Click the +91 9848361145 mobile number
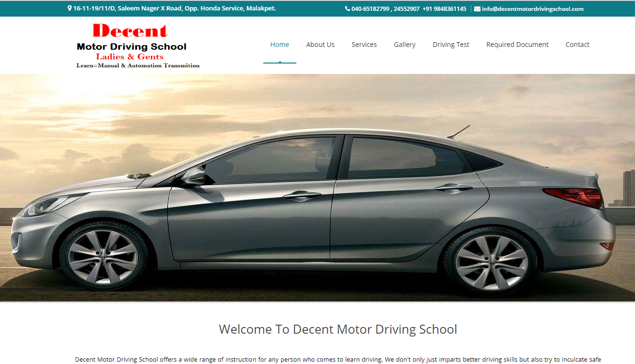 (444, 9)
